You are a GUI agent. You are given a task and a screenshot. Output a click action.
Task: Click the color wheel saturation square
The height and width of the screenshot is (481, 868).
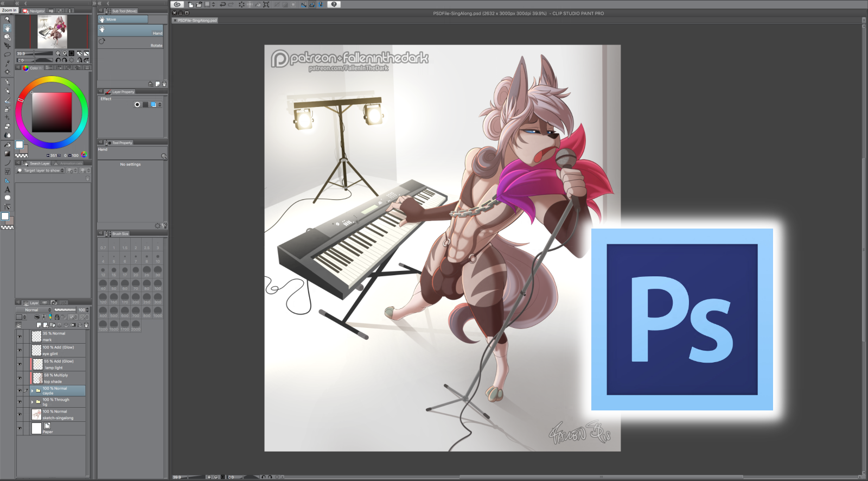52,112
